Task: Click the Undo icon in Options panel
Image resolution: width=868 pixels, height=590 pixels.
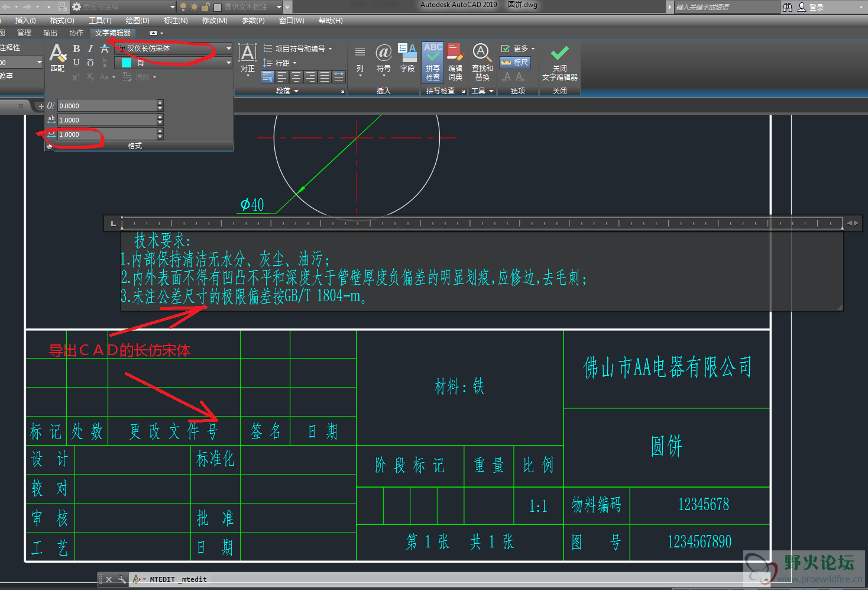Action: tap(506, 77)
